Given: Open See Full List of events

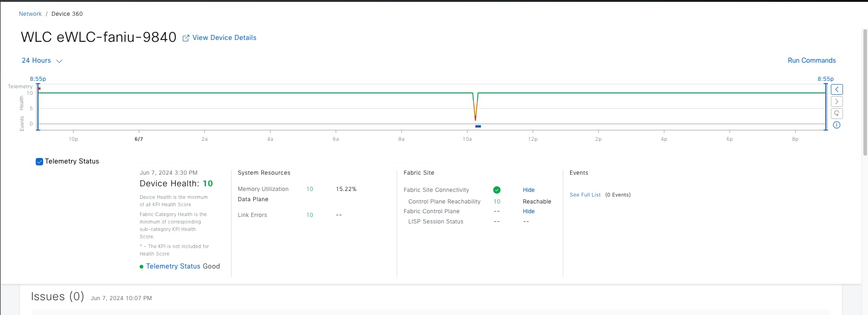Looking at the screenshot, I should tap(585, 195).
